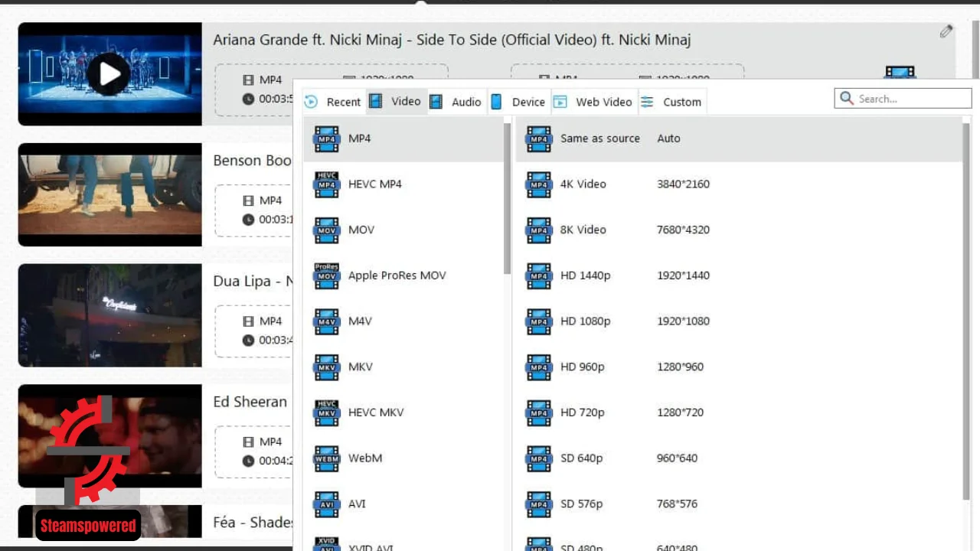Image resolution: width=980 pixels, height=551 pixels.
Task: Click the HD 1080p preset icon
Action: pyautogui.click(x=539, y=321)
